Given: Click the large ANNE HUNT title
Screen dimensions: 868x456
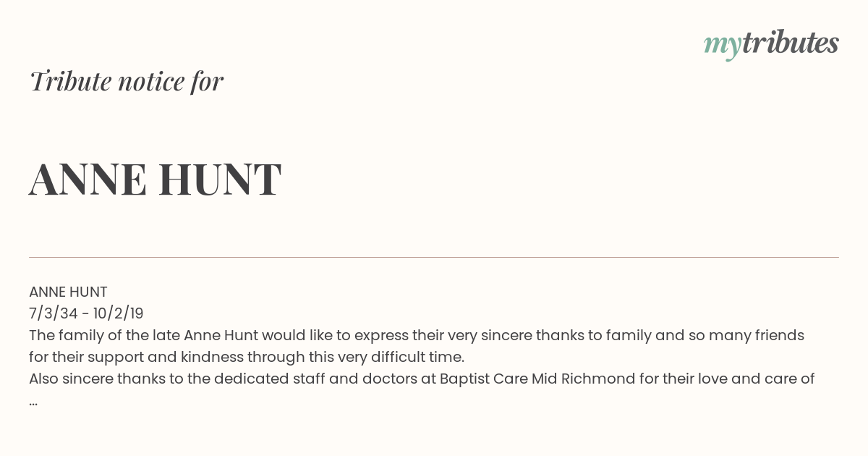Looking at the screenshot, I should pos(155,180).
